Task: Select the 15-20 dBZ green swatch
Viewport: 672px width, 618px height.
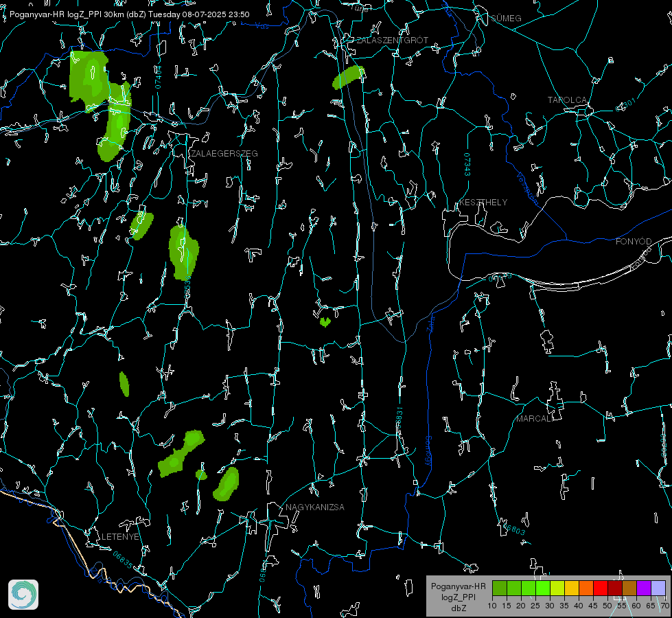Action: tap(514, 588)
